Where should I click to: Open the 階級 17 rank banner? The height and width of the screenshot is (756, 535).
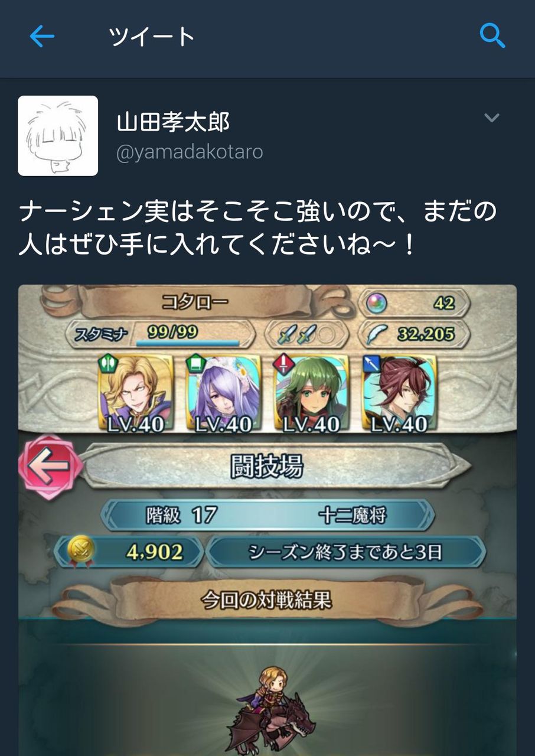click(267, 516)
